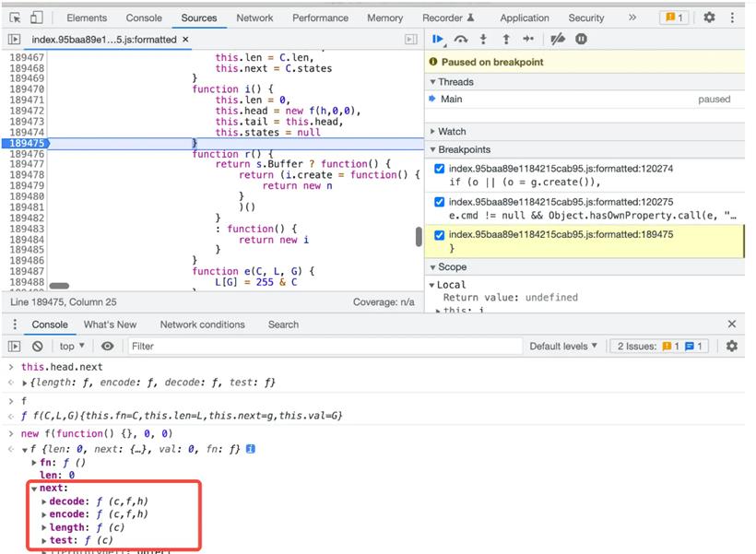Viewport: 756px width, 554px height.
Task: Open the Security tab
Action: [585, 18]
